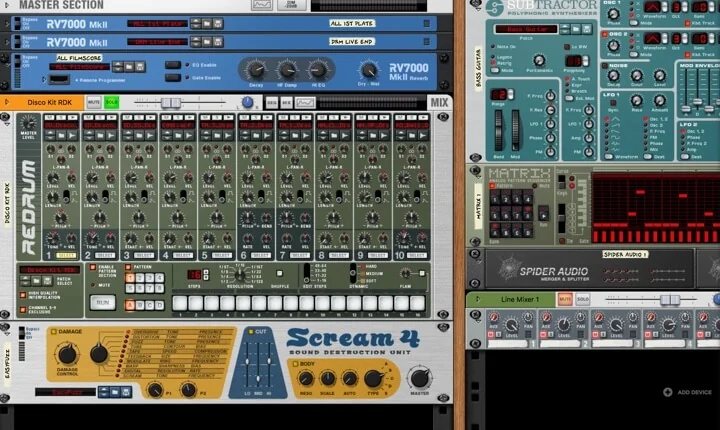Select Redrum pattern 3
720x430 pixels.
point(149,278)
